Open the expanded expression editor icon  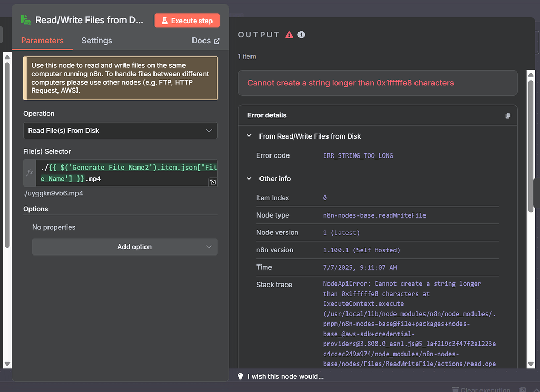click(x=213, y=182)
